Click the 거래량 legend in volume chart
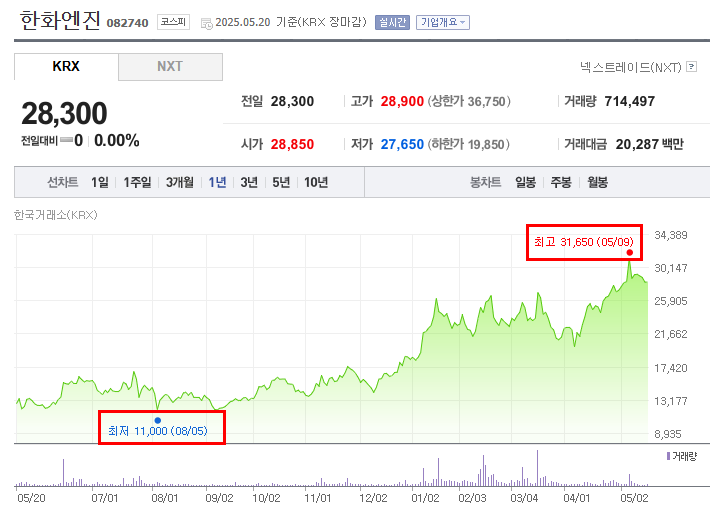 (x=681, y=456)
